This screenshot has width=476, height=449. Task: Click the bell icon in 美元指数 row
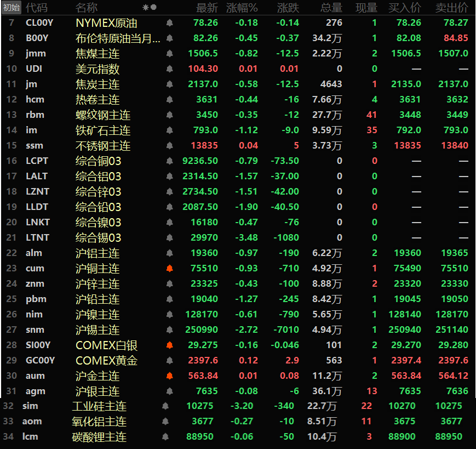[x=169, y=69]
